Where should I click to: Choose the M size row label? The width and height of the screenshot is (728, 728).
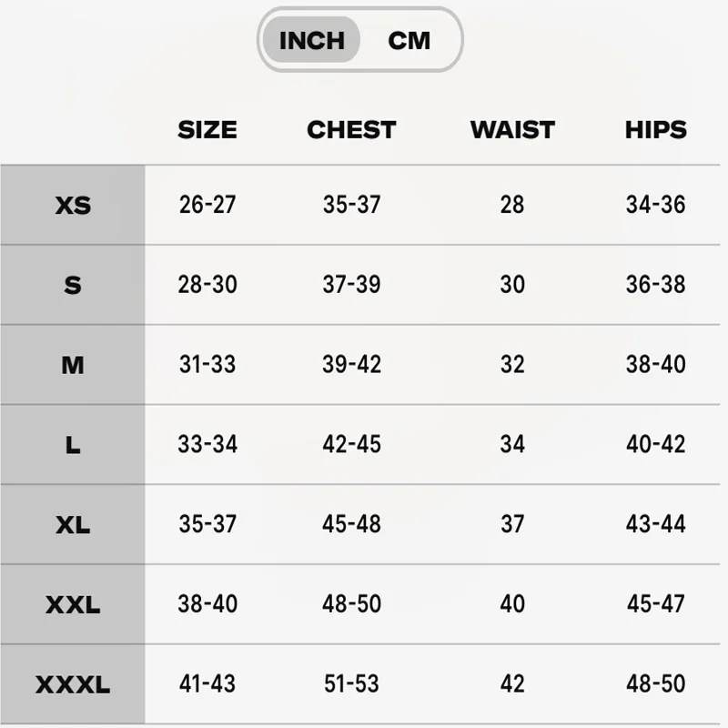(x=73, y=365)
